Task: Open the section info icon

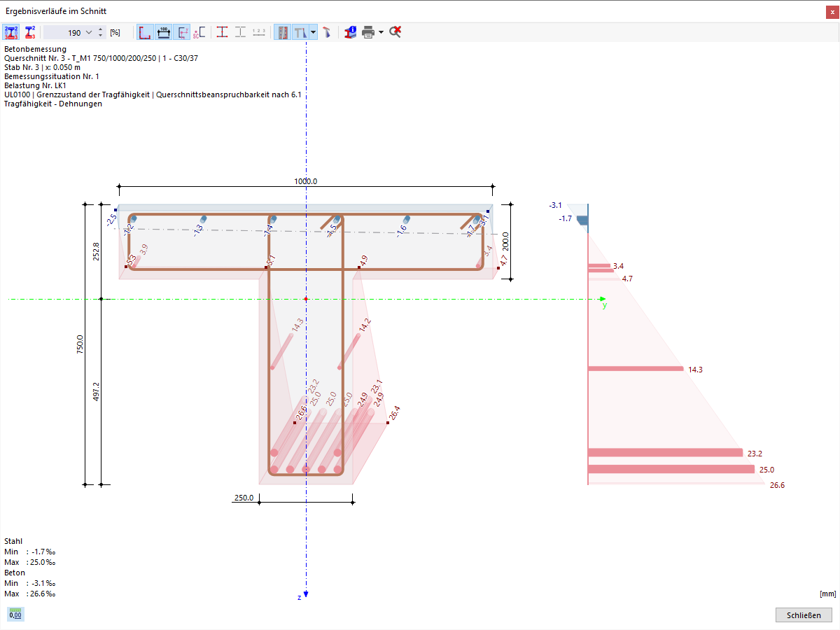Action: point(351,32)
